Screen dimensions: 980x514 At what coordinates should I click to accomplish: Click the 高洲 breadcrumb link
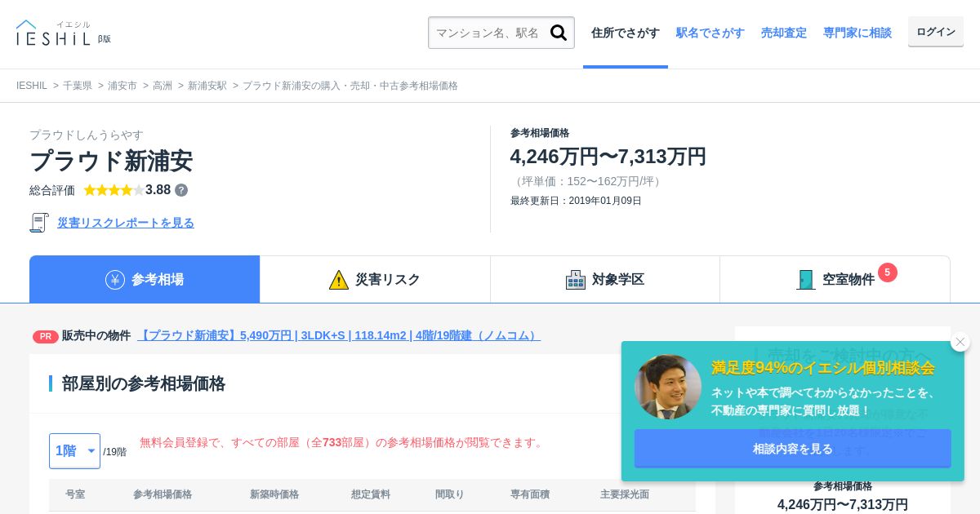(163, 86)
